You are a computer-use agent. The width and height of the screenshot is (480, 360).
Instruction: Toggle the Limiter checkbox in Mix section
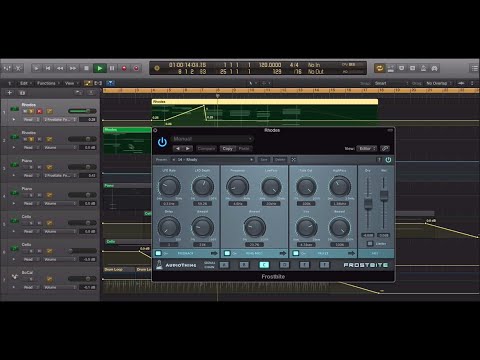370,244
